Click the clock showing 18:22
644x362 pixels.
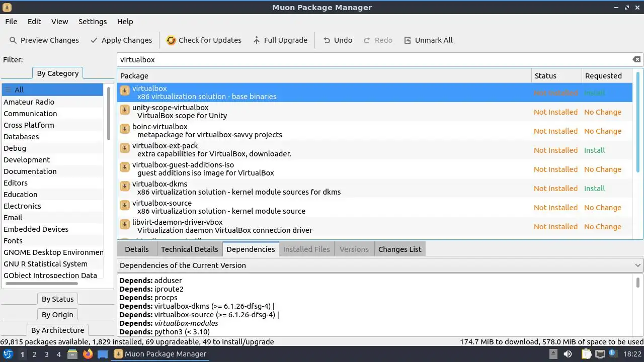click(x=632, y=354)
